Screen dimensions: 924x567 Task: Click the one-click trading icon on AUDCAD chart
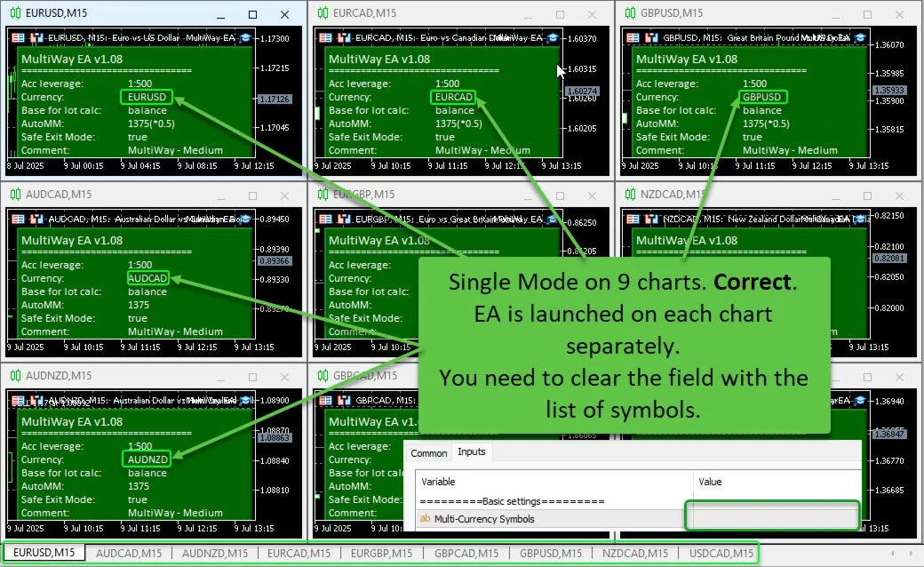[19, 218]
